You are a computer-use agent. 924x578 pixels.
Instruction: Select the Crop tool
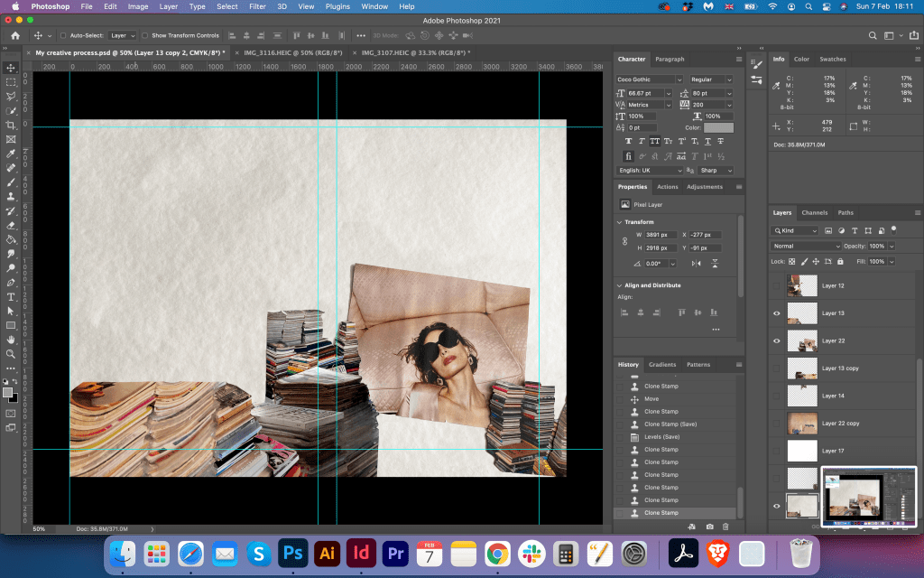coord(11,125)
